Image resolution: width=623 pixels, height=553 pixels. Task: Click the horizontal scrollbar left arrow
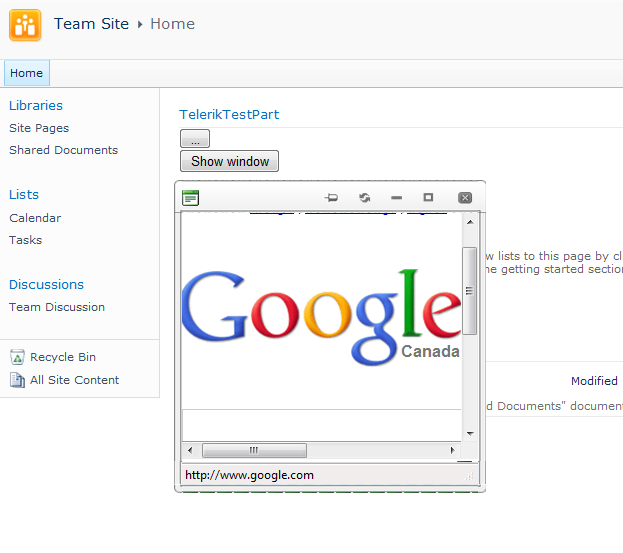(x=190, y=450)
